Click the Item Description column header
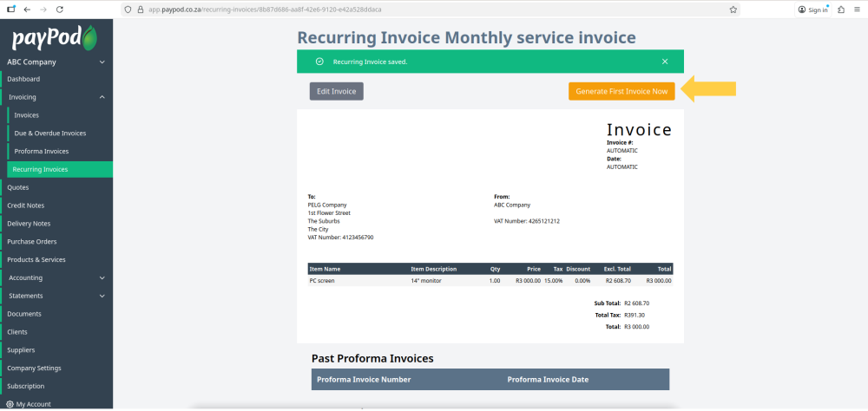This screenshot has height=411, width=868. click(x=433, y=269)
